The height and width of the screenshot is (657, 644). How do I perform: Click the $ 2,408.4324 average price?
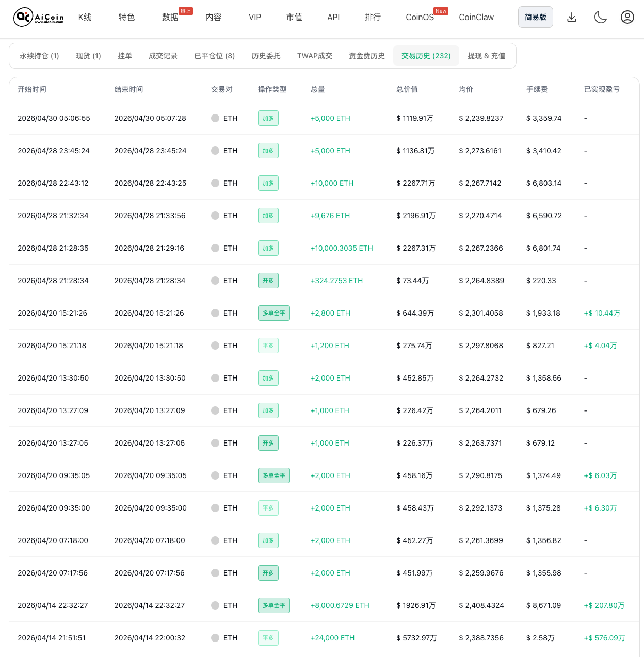click(x=481, y=605)
